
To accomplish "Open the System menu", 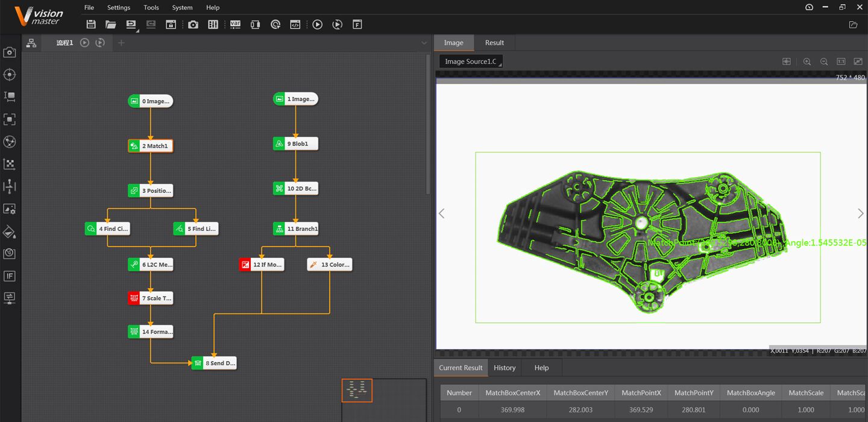I will tap(182, 7).
